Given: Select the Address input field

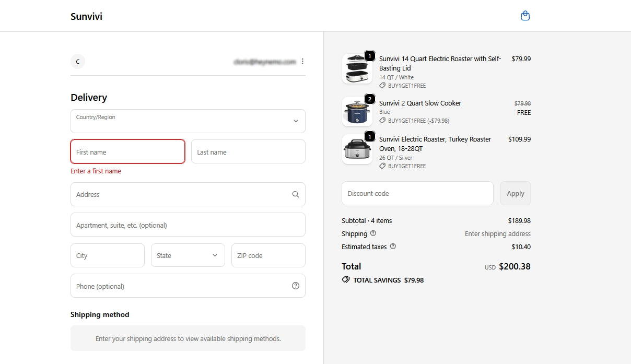Looking at the screenshot, I should click(x=180, y=194).
